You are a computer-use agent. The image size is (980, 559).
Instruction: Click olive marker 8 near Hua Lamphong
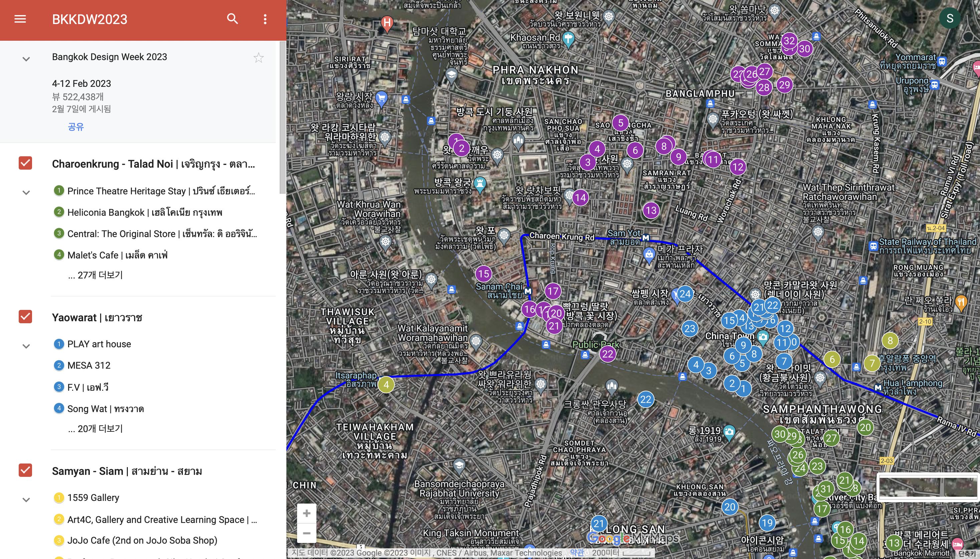point(890,340)
